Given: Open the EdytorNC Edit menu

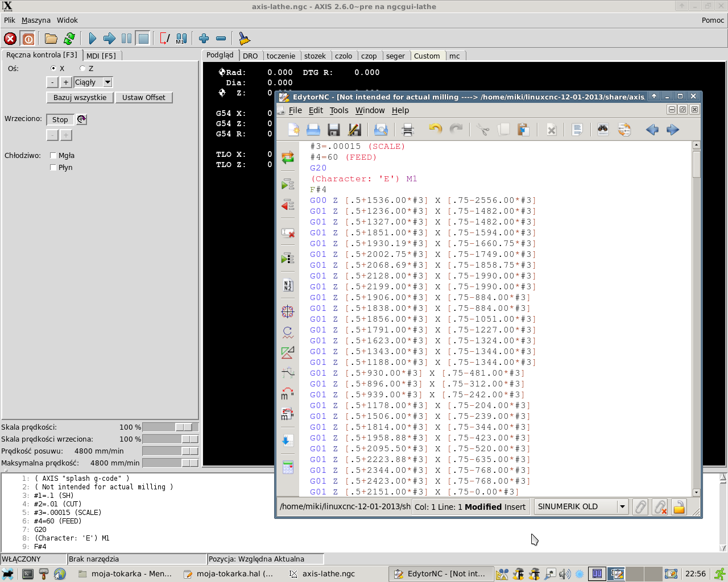Looking at the screenshot, I should coord(316,110).
